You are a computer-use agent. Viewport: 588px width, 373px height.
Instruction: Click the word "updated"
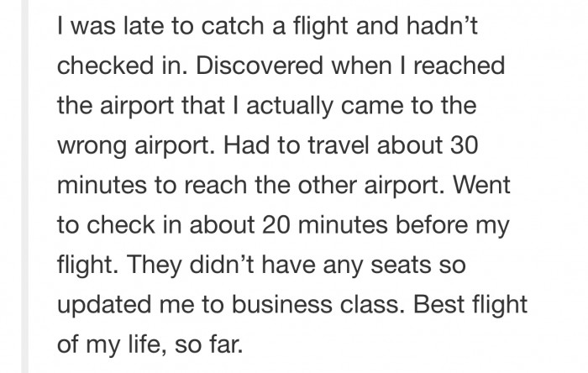pyautogui.click(x=105, y=304)
